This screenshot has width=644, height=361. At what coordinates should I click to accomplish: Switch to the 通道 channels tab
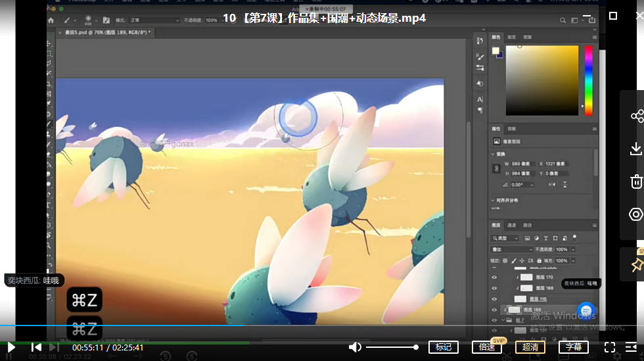tap(511, 225)
